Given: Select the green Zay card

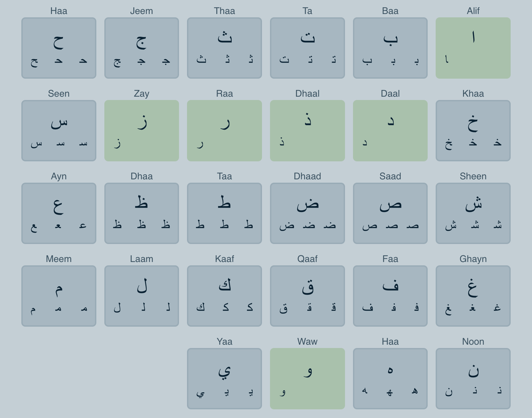Looking at the screenshot, I should 141,131.
